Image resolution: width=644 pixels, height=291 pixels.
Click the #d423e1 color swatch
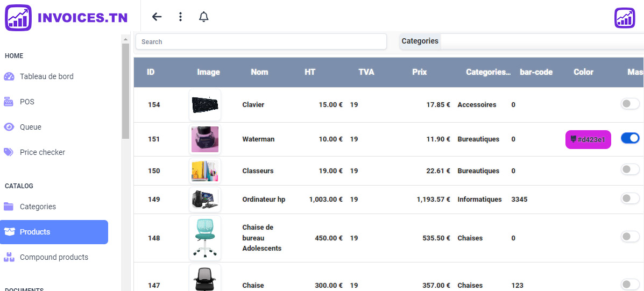pyautogui.click(x=588, y=139)
